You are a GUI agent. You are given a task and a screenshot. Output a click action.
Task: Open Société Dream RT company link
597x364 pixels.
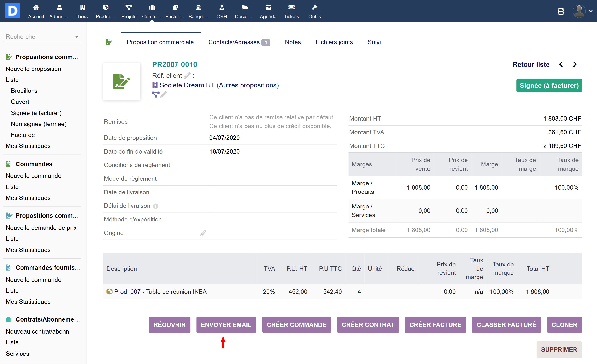click(x=187, y=85)
